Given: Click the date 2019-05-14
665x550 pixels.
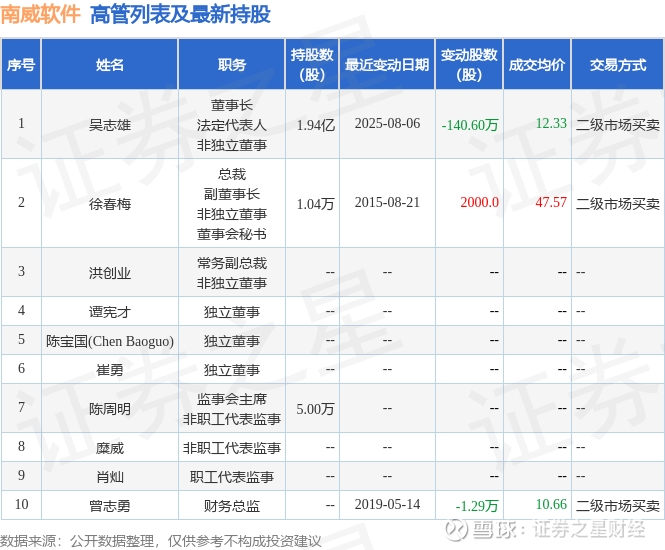Looking at the screenshot, I should pos(387,504).
